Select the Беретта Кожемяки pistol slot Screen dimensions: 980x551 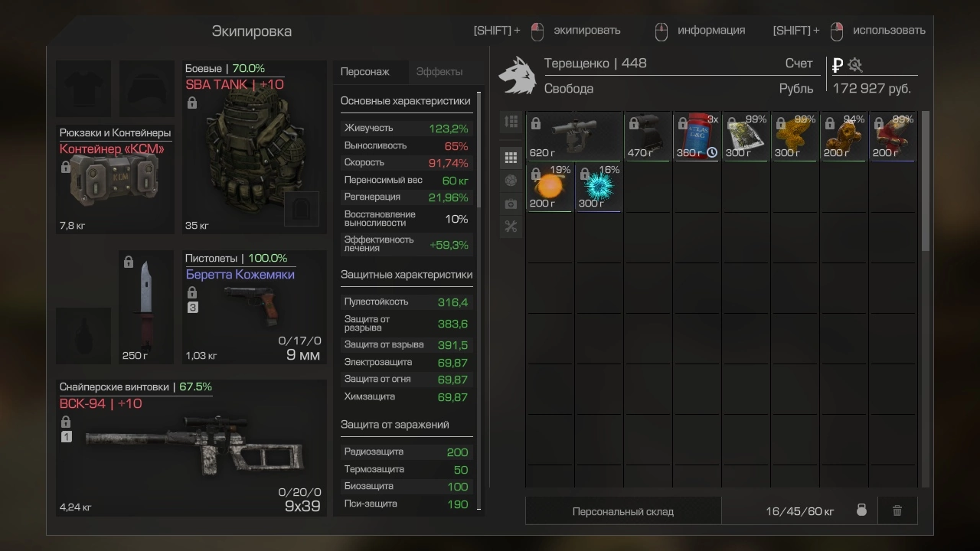254,307
